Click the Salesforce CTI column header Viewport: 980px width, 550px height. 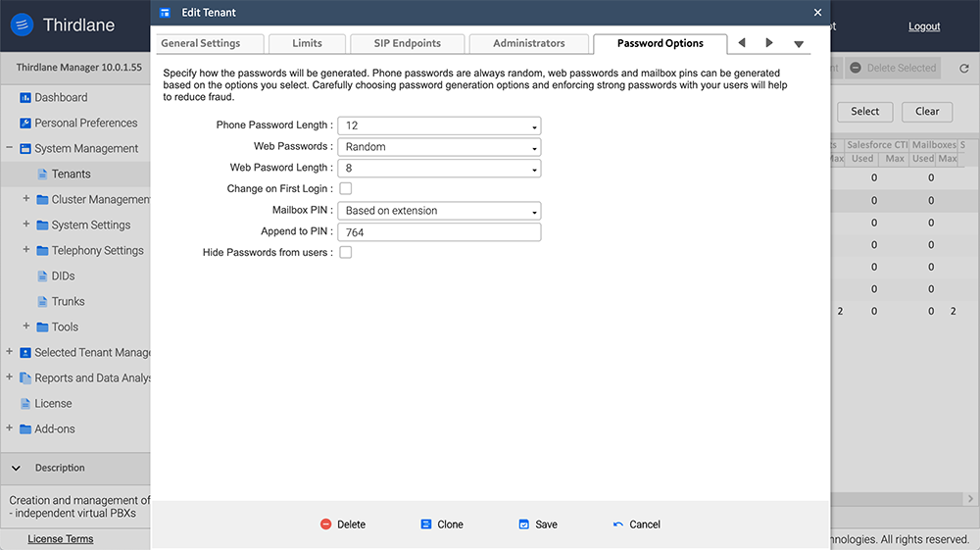(877, 145)
